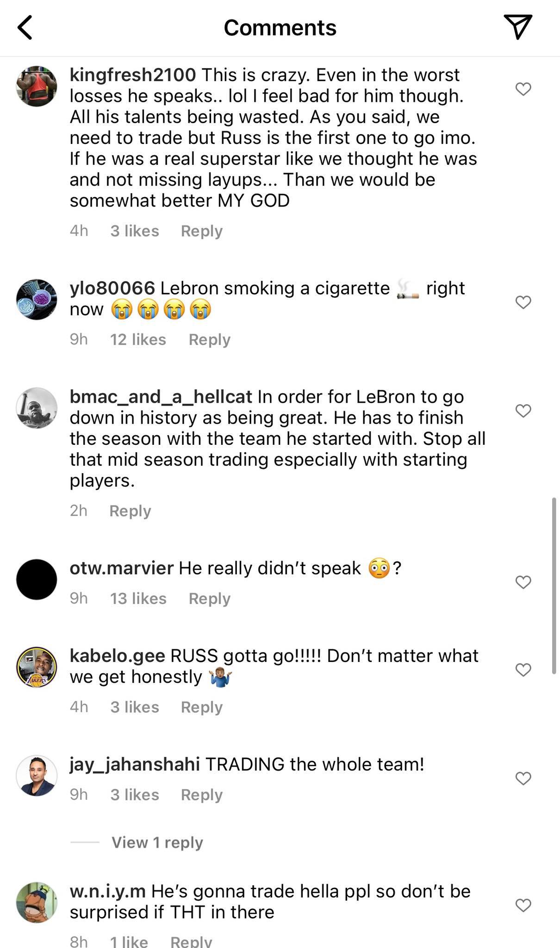Open kabelo.gee's profile picture thumbnail
Image resolution: width=560 pixels, height=948 pixels.
pos(37,669)
